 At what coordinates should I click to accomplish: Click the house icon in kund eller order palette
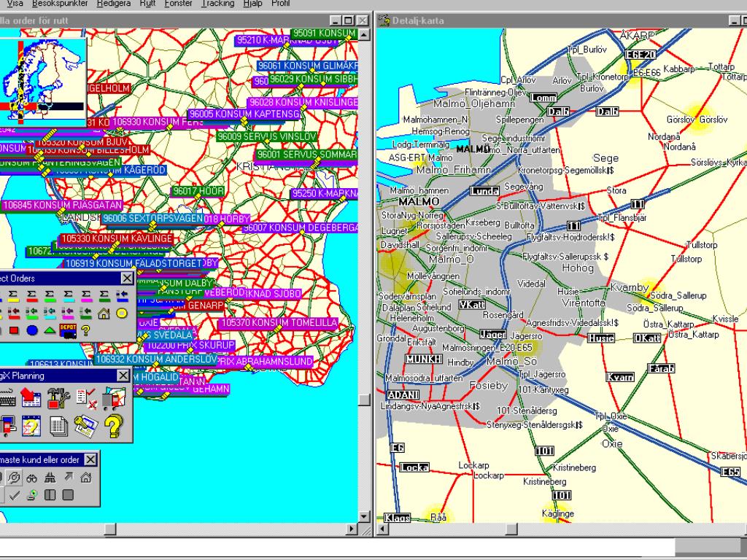tap(86, 477)
